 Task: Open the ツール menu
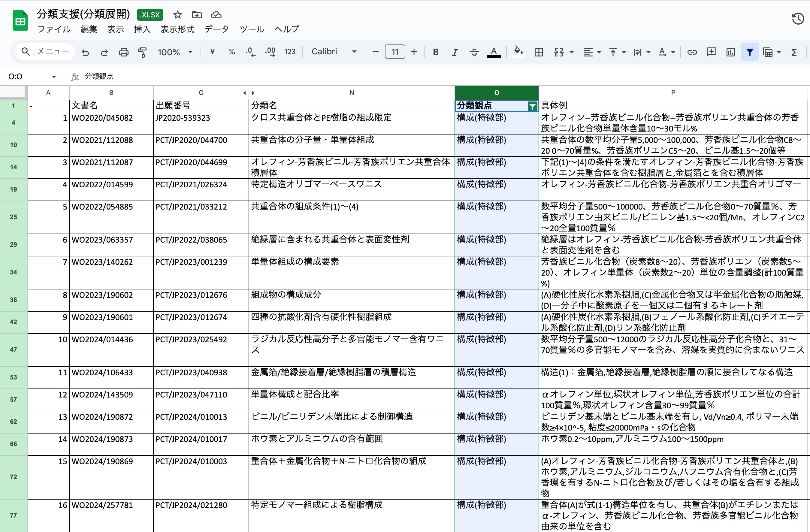[252, 29]
